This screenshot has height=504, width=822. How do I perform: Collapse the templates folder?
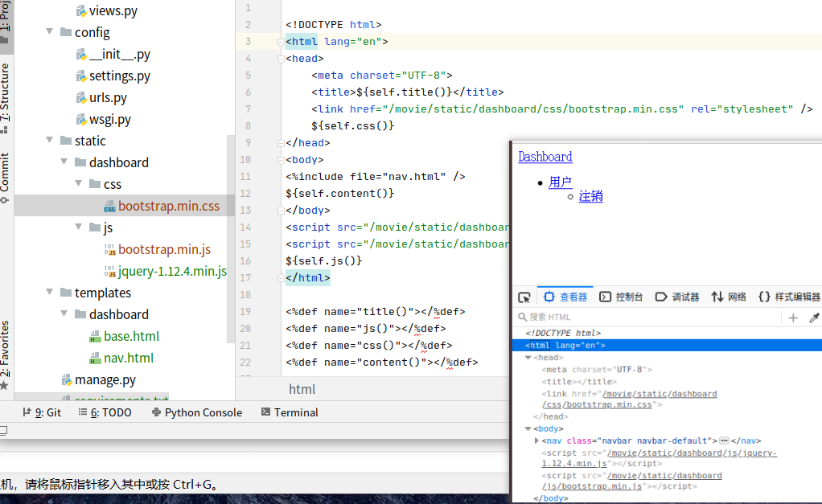pos(50,292)
